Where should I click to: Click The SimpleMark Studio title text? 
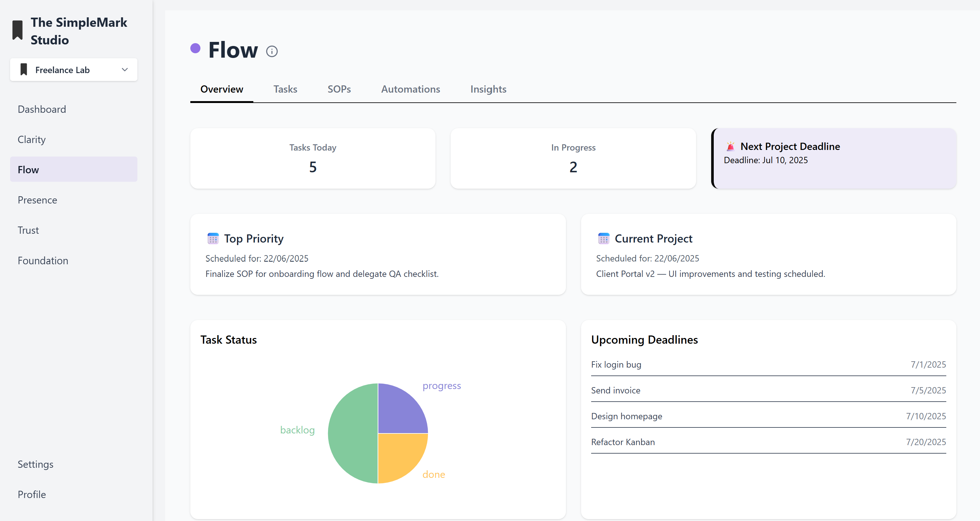tap(79, 31)
